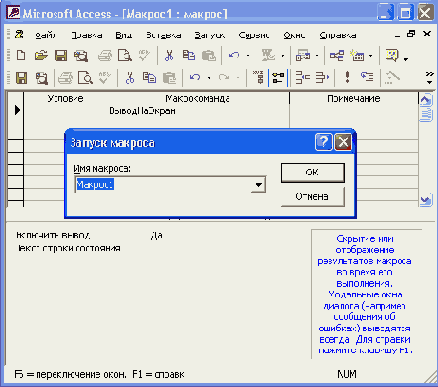Open the Справка menu
438x387 pixels.
pos(338,35)
